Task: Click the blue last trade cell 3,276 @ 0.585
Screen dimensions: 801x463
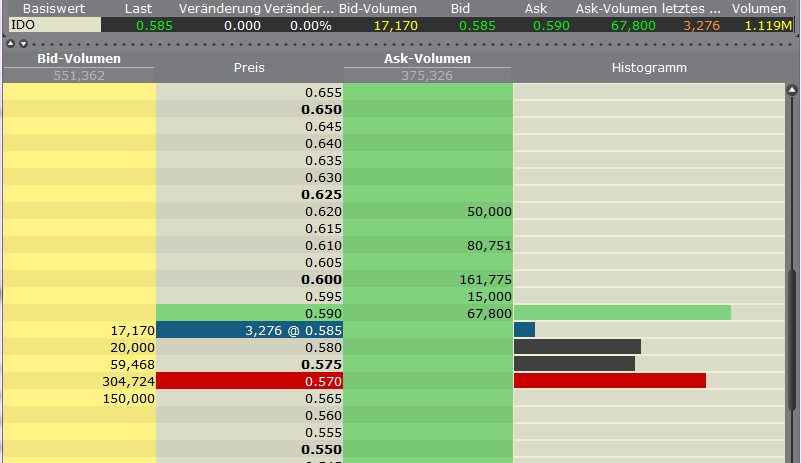Action: click(249, 330)
